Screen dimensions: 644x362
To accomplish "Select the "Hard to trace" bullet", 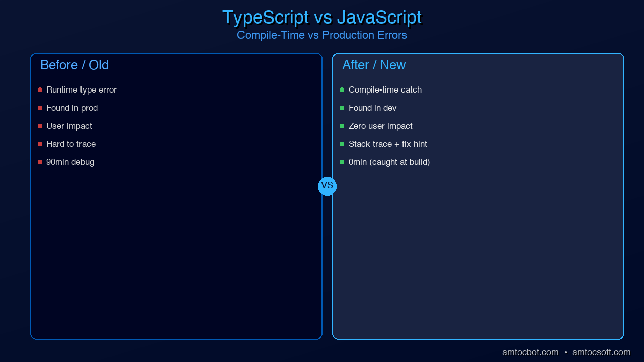I will click(66, 144).
